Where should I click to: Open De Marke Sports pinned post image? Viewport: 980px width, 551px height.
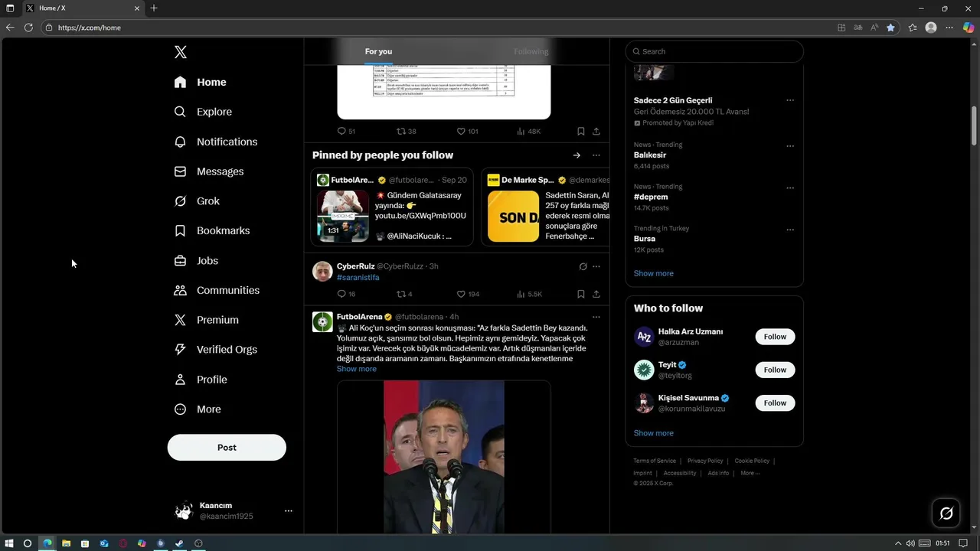click(x=513, y=216)
